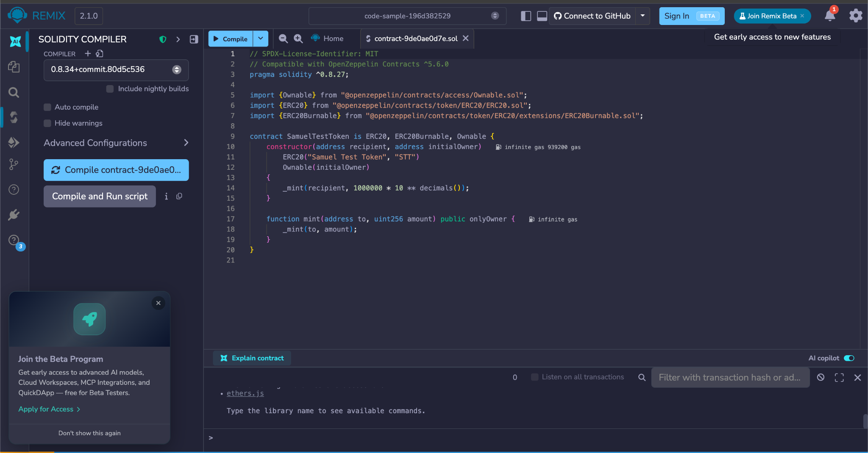Click Compile and Run script button
Image resolution: width=868 pixels, height=453 pixels.
[x=100, y=196]
